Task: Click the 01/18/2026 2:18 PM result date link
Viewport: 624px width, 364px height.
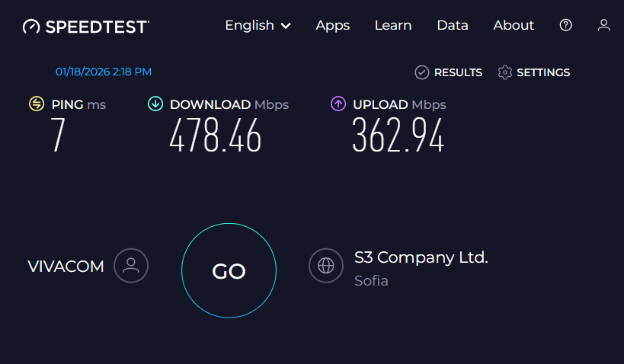Action: 104,72
